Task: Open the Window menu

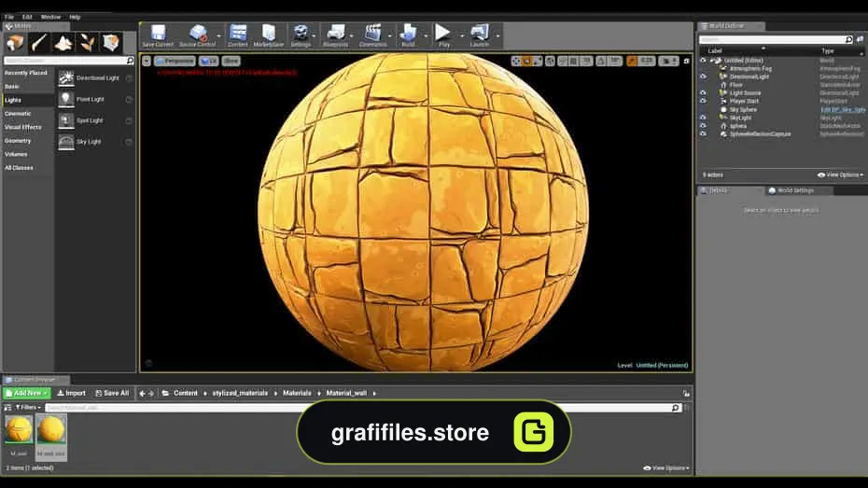Action: click(x=50, y=17)
